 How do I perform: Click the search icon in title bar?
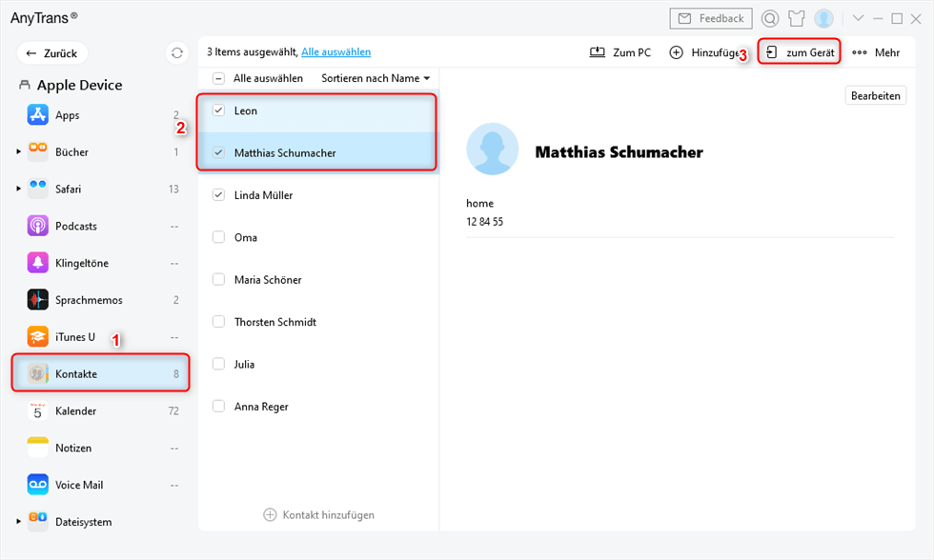tap(770, 19)
